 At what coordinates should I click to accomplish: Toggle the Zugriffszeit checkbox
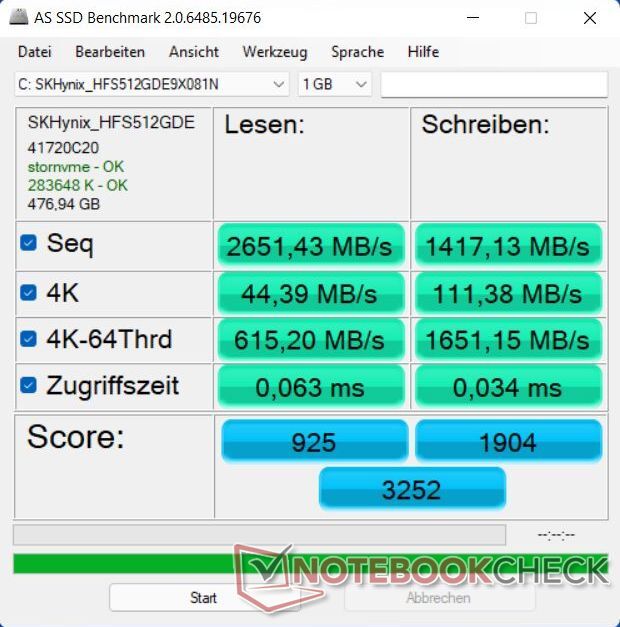coord(28,385)
